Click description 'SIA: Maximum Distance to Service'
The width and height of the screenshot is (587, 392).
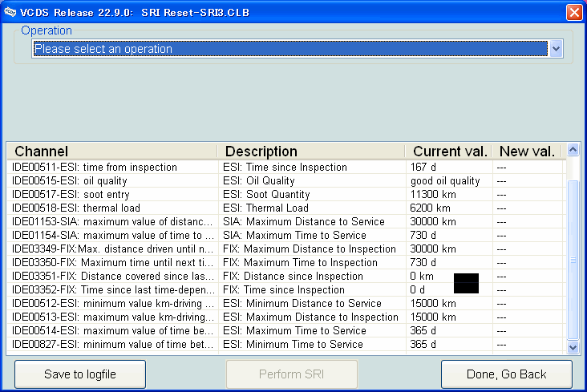click(304, 221)
